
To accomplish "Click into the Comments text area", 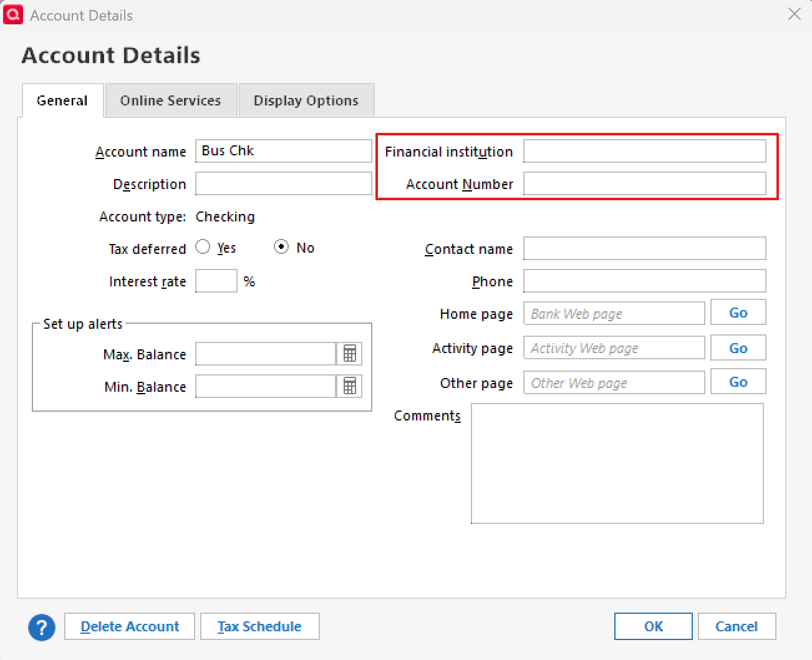I will click(617, 463).
